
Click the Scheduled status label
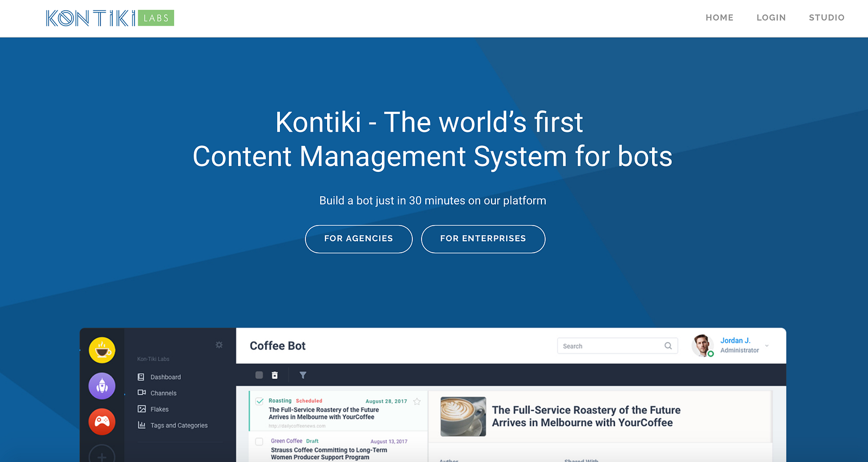click(x=309, y=401)
